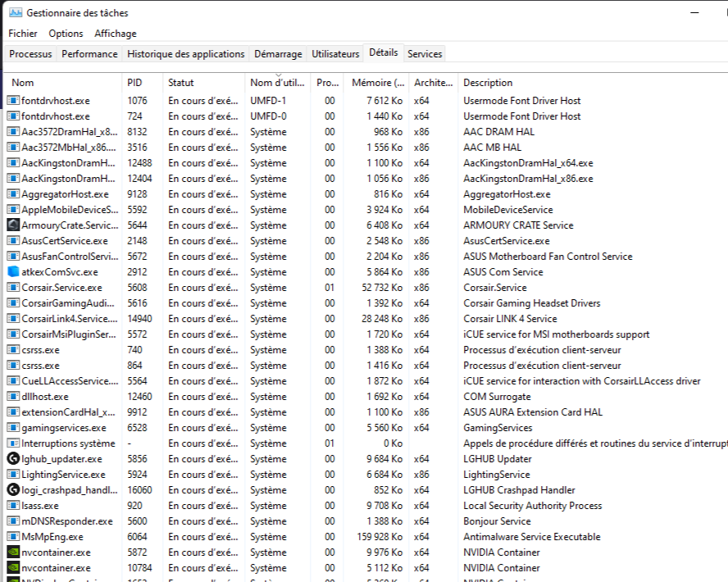Viewport: 728px width, 582px height.
Task: Click the first nvcontainer.exe NVIDIA icon
Action: [13, 552]
